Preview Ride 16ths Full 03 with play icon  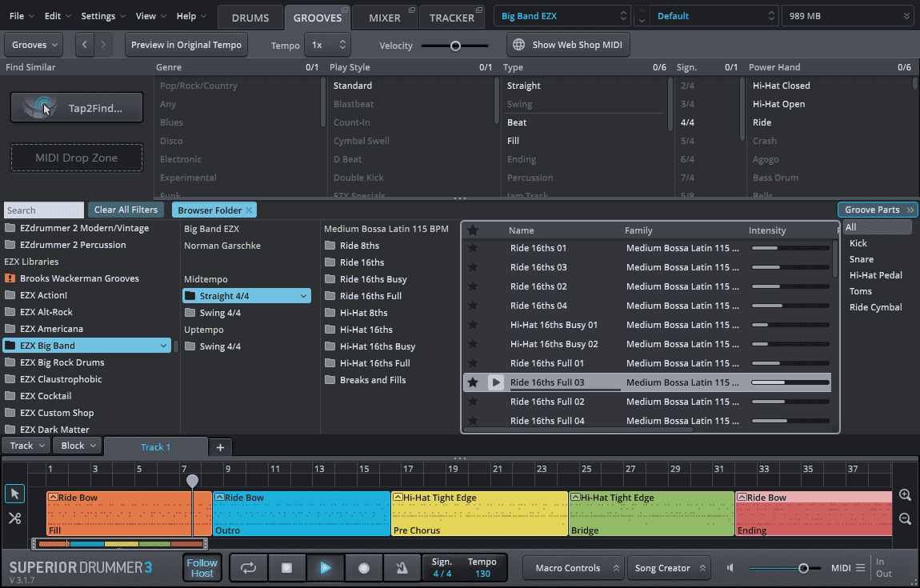pyautogui.click(x=496, y=382)
